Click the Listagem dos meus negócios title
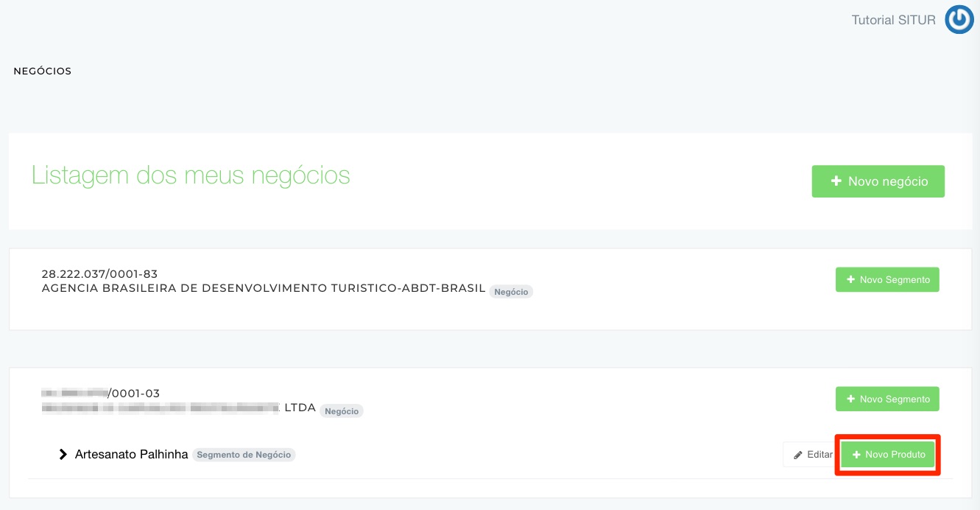Viewport: 980px width, 510px height. [191, 175]
